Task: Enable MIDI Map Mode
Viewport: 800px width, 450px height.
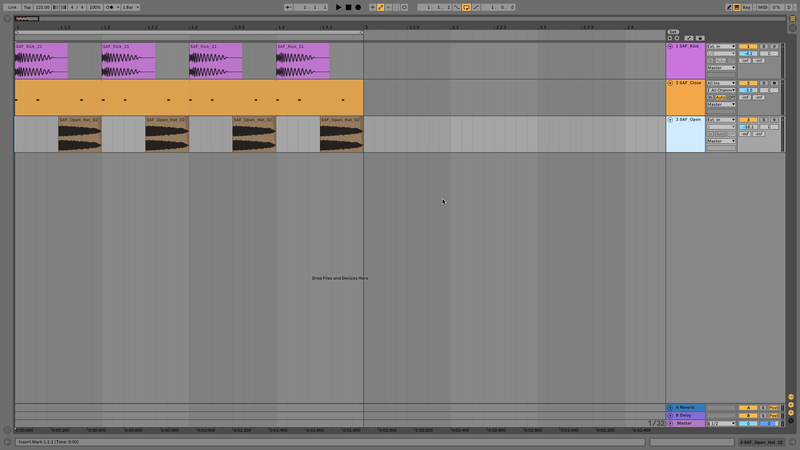Action: coord(763,7)
